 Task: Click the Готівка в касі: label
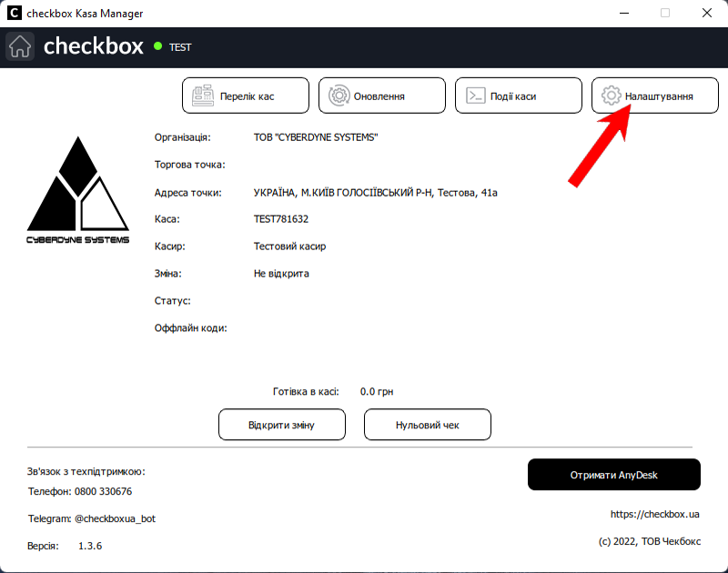point(306,392)
